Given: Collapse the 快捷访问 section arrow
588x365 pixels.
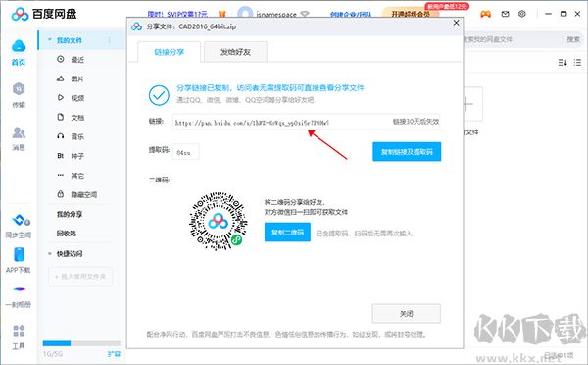Looking at the screenshot, I should (x=50, y=254).
